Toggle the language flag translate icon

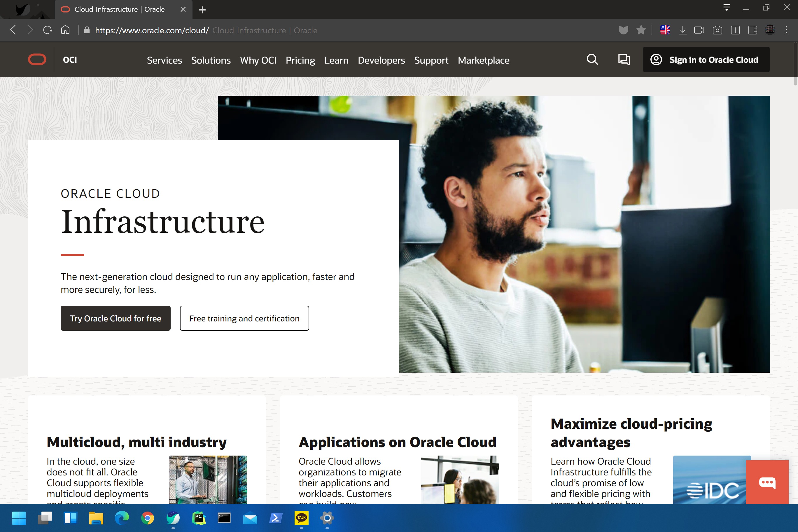pyautogui.click(x=665, y=30)
